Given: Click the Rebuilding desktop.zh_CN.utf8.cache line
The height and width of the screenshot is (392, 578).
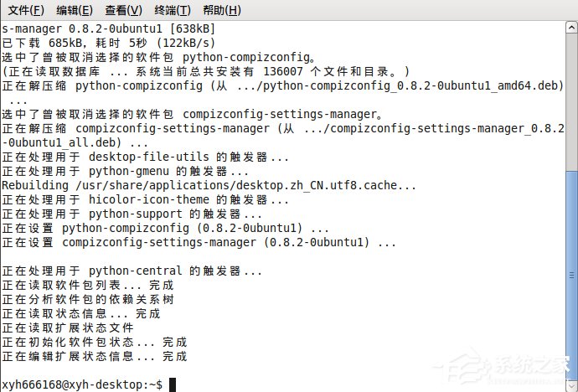Looking at the screenshot, I should click(x=209, y=185).
